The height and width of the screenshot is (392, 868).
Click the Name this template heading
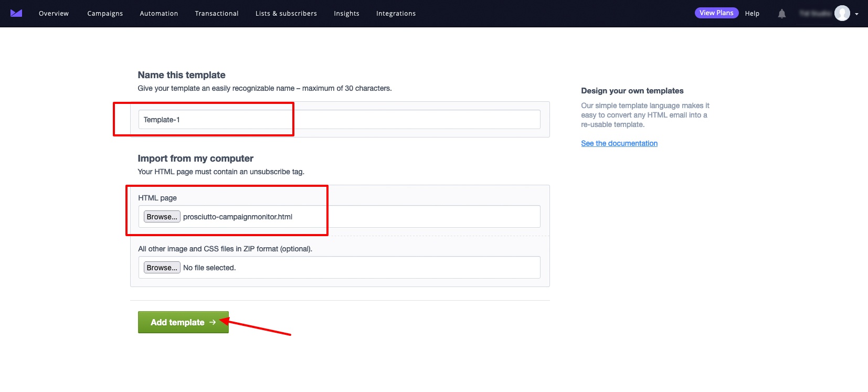[182, 75]
